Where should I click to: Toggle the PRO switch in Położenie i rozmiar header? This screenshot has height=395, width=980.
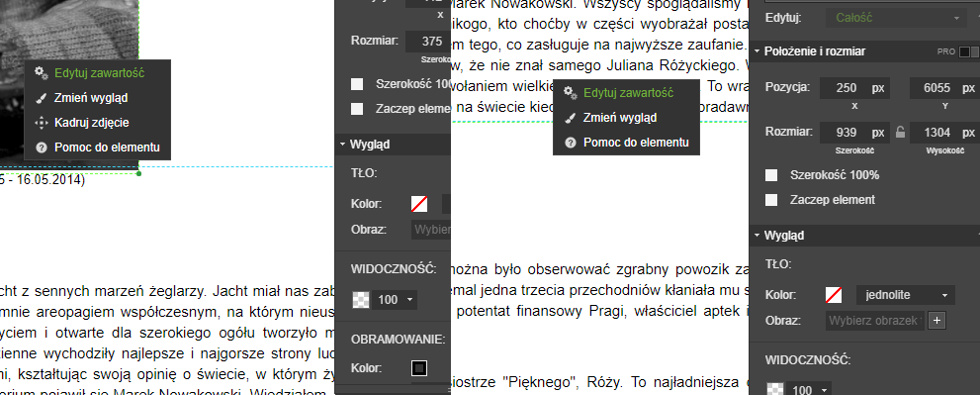tap(969, 51)
